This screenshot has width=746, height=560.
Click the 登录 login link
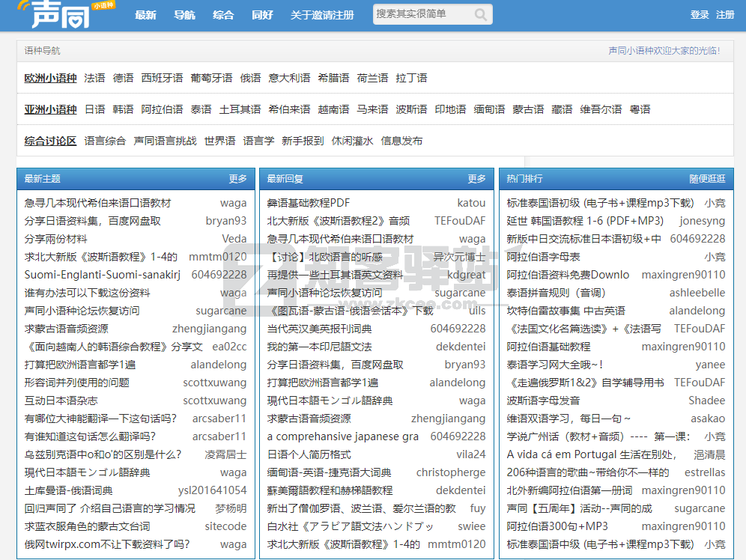pyautogui.click(x=699, y=14)
